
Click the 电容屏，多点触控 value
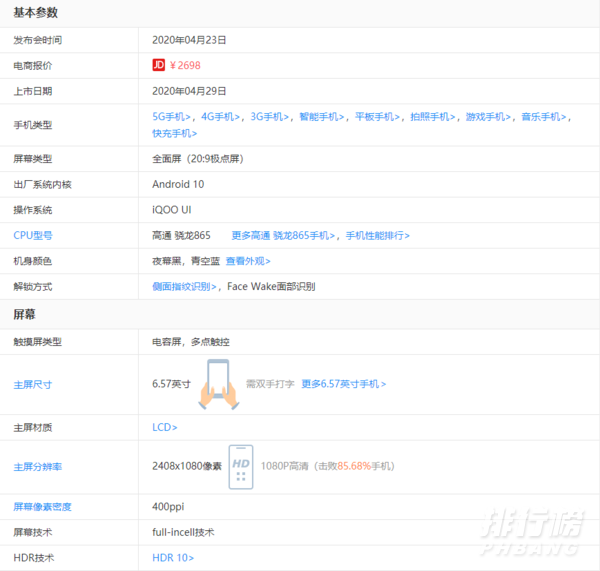[x=191, y=342]
